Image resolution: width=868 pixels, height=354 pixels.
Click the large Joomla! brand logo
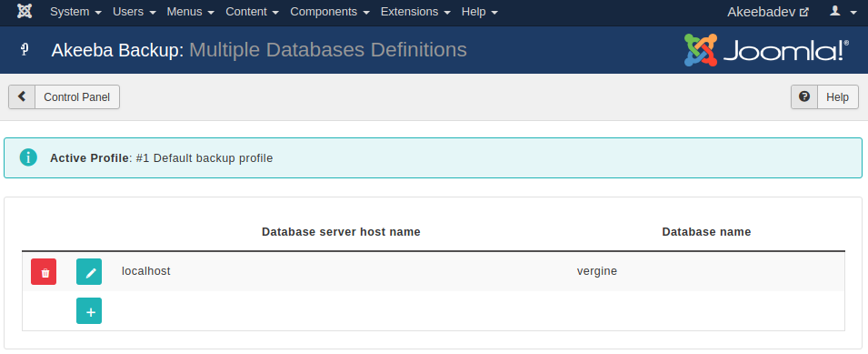[x=767, y=50]
